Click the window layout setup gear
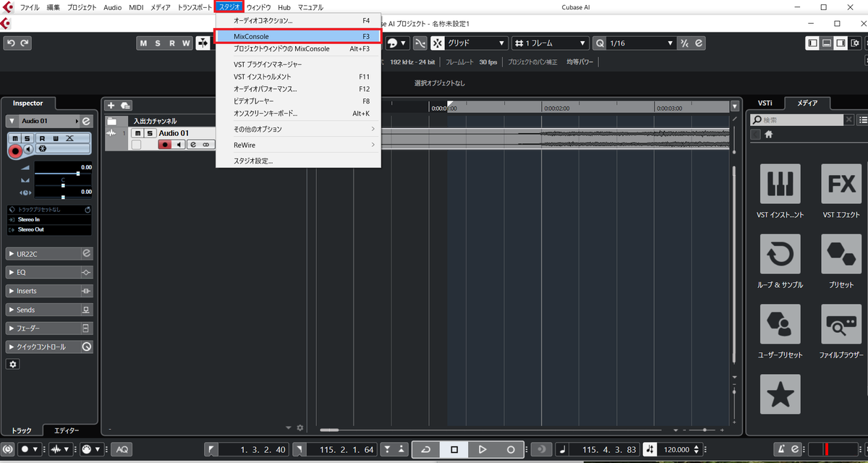 (856, 43)
